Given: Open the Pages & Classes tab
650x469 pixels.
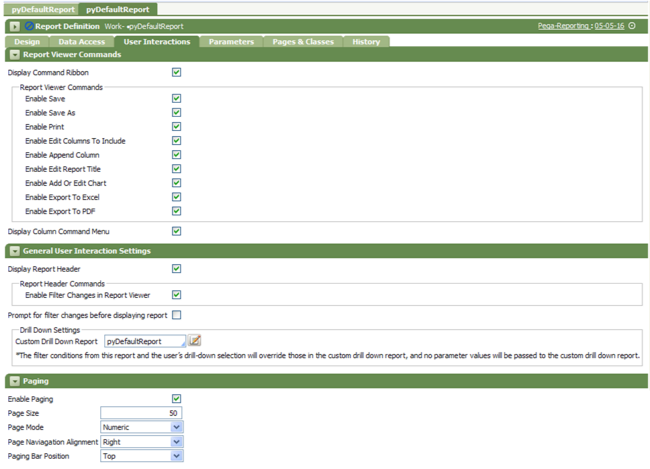Looking at the screenshot, I should coord(305,42).
